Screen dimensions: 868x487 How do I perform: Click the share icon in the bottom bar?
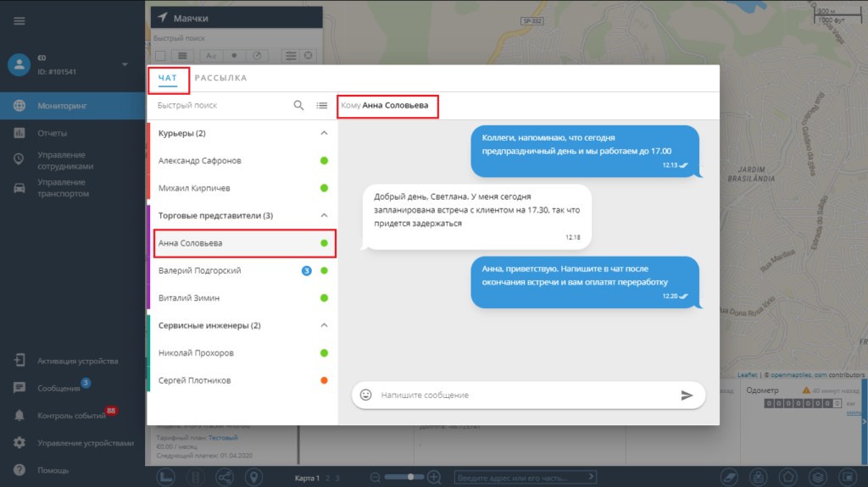[224, 477]
